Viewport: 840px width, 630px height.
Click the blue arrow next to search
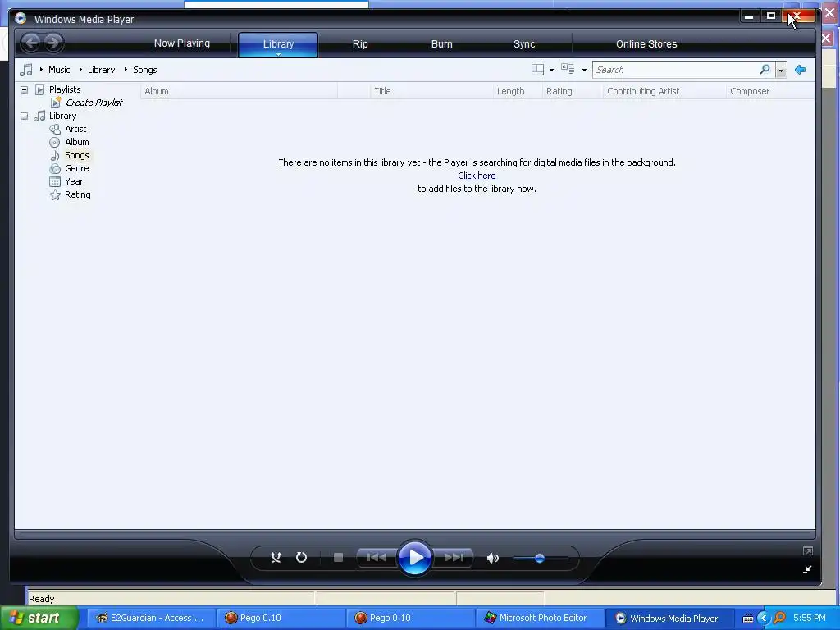pos(801,70)
